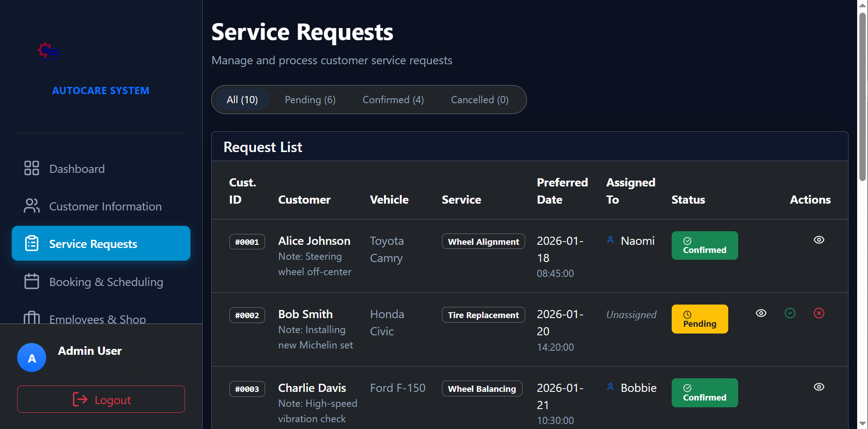Viewport: 868px width, 429px height.
Task: Click the Vehicle column header
Action: tap(389, 200)
